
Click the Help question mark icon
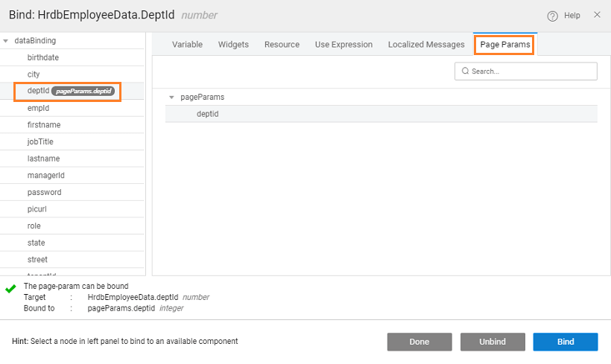pos(552,16)
